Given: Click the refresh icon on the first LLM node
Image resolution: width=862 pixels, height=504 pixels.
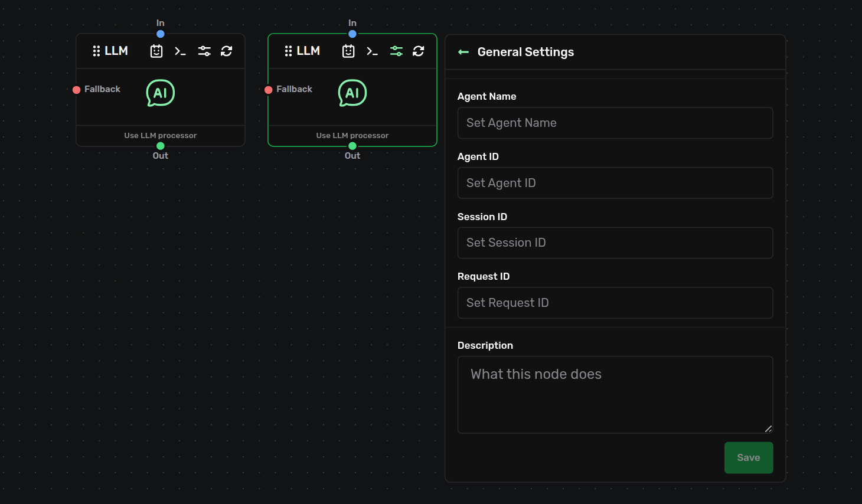Looking at the screenshot, I should (227, 51).
